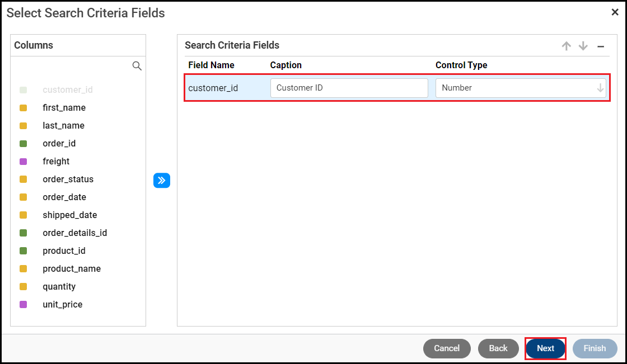
Task: Select the customer_id row in criteria fields
Action: pyautogui.click(x=213, y=88)
